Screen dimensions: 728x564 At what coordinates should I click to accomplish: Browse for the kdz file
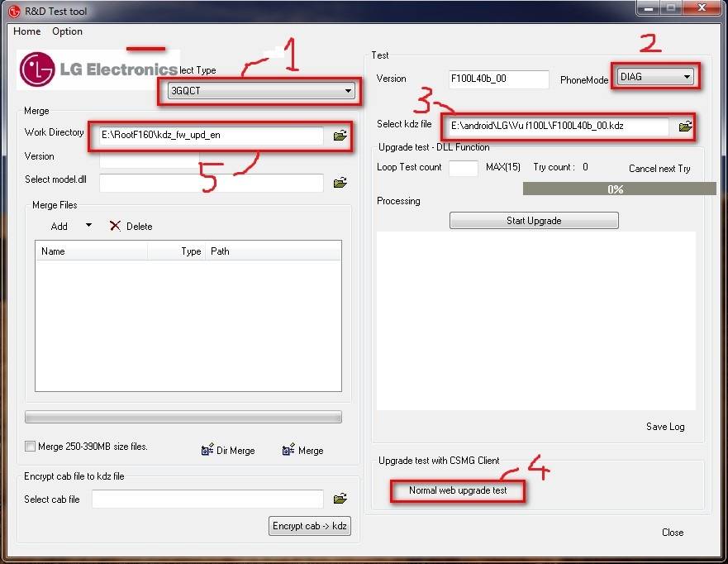[685, 127]
